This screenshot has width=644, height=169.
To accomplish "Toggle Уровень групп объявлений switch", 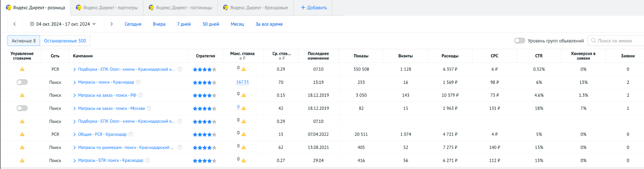I will (x=520, y=41).
